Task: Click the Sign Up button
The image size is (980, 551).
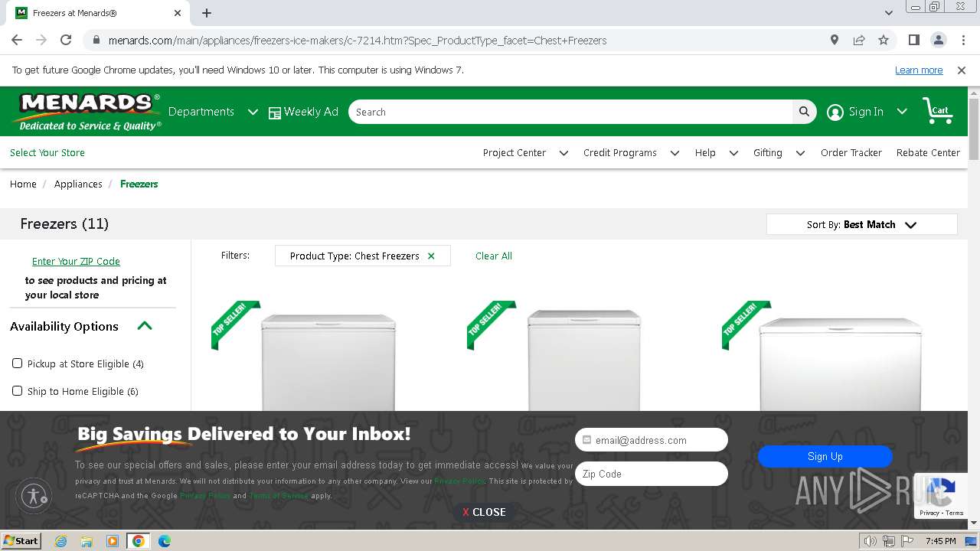Action: tap(825, 456)
